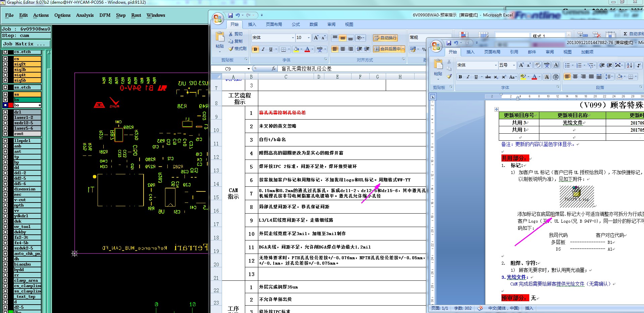Open Excel font name dropdown
This screenshot has width=644, height=313.
tap(292, 38)
